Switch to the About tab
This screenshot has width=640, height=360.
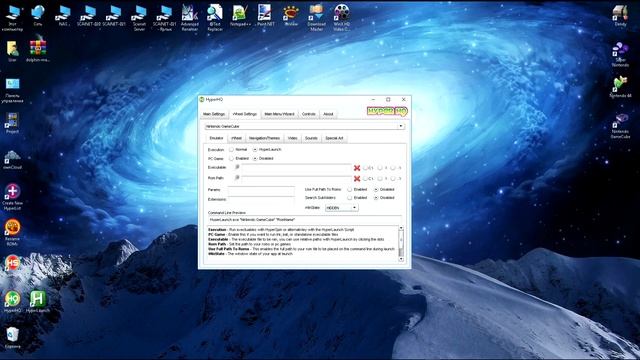[328, 114]
